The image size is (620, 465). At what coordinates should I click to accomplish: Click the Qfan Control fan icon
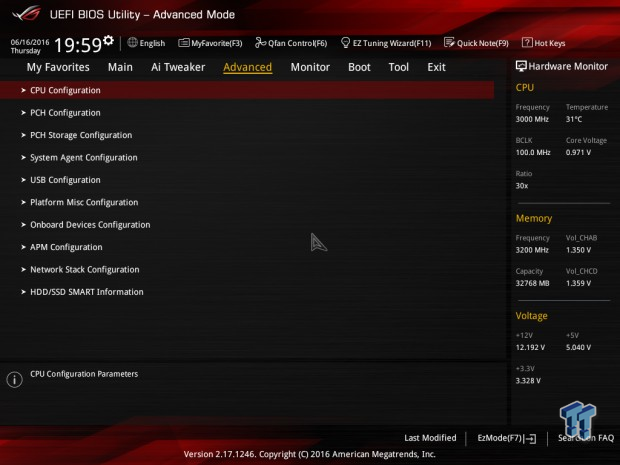click(x=261, y=42)
